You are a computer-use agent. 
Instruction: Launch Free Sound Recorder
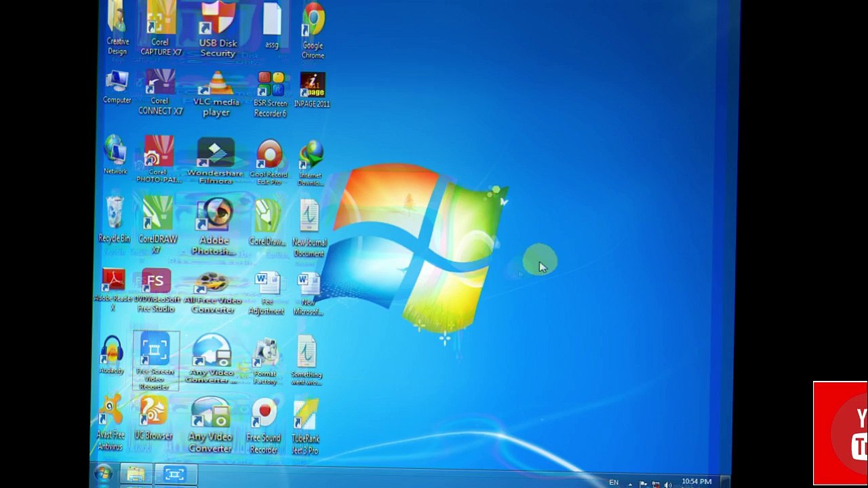click(264, 426)
